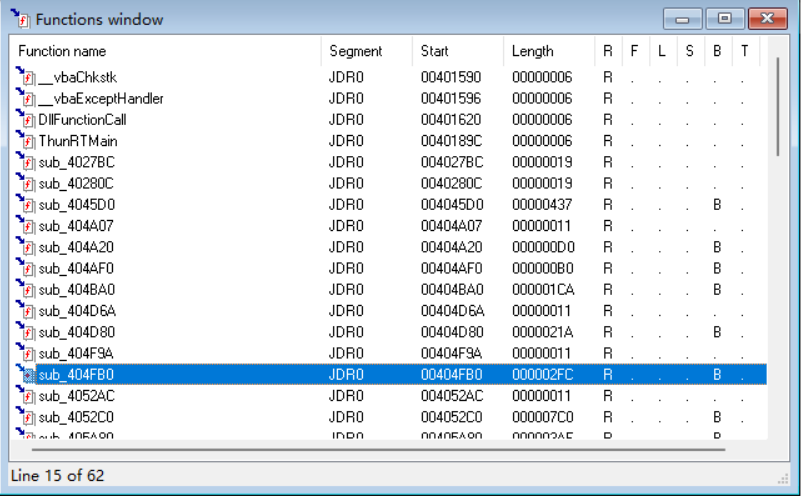Click length value 000001CA
Image resolution: width=802 pixels, height=496 pixels.
(x=543, y=289)
